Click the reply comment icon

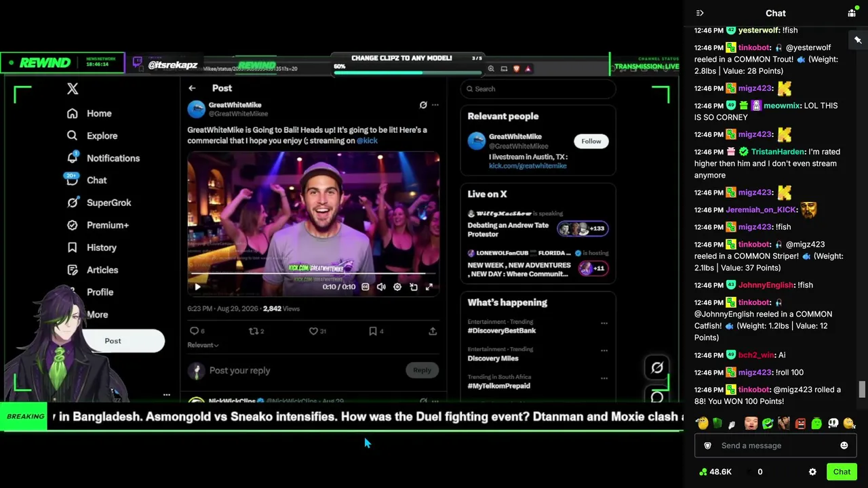coord(195,331)
